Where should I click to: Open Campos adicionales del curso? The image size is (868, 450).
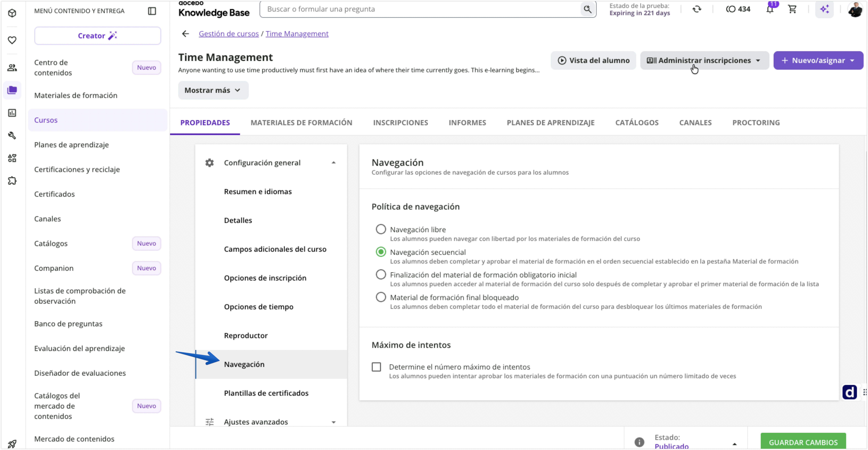(x=275, y=249)
